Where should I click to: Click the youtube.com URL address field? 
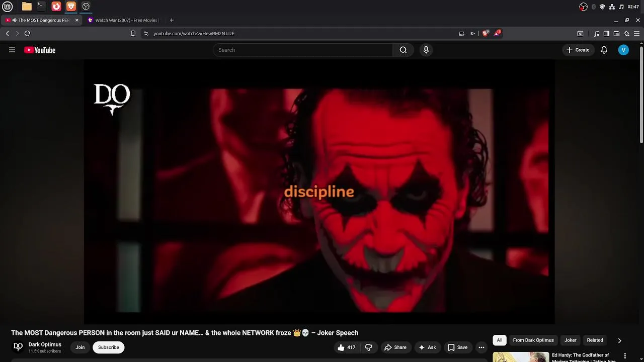click(x=302, y=33)
